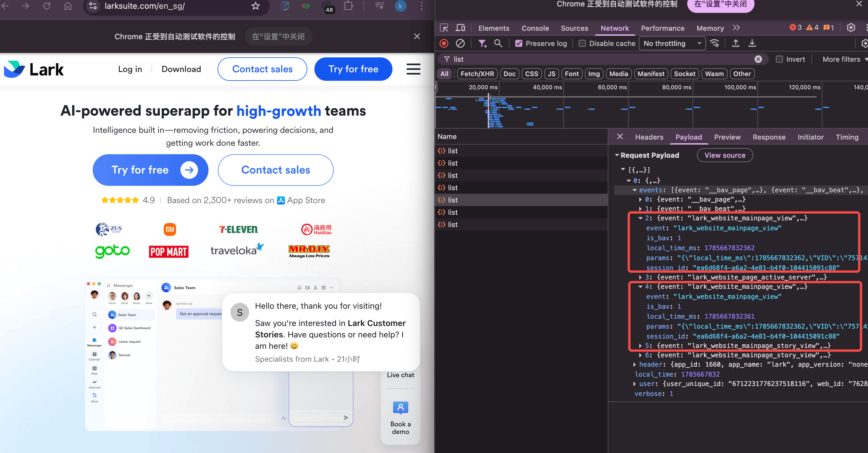The width and height of the screenshot is (868, 453).
Task: Open the Book a demo icon
Action: (400, 408)
